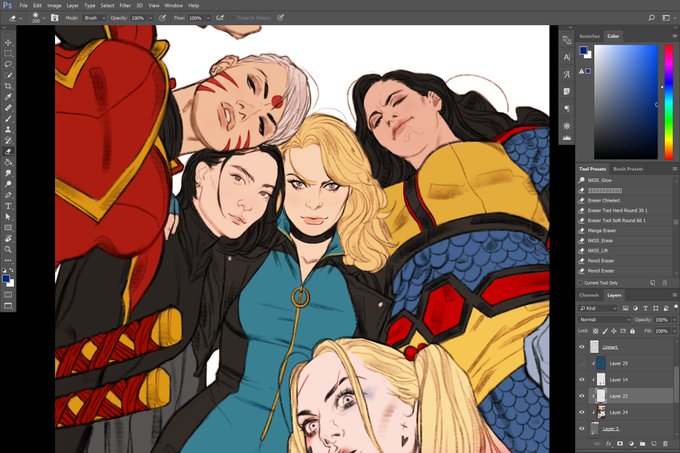Delete layer with trash icon
680x453 pixels.
[x=665, y=444]
